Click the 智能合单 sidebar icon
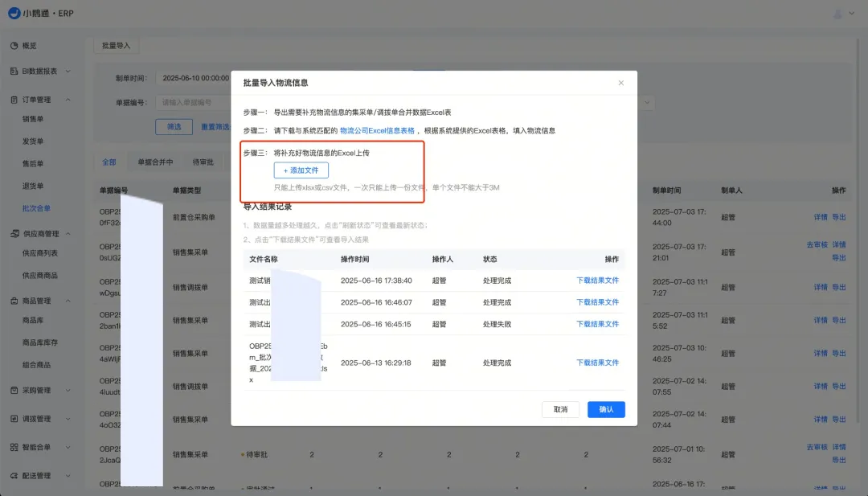 click(14, 447)
